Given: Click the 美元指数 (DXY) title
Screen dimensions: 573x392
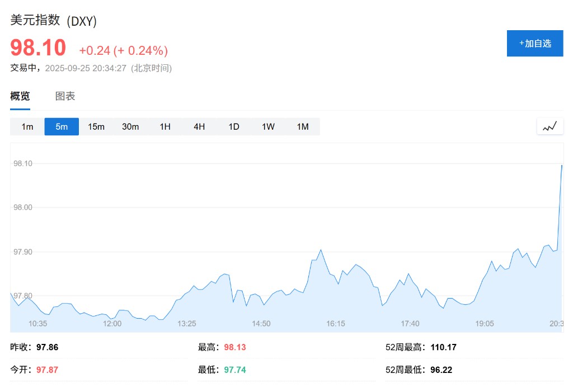Looking at the screenshot, I should [54, 21].
